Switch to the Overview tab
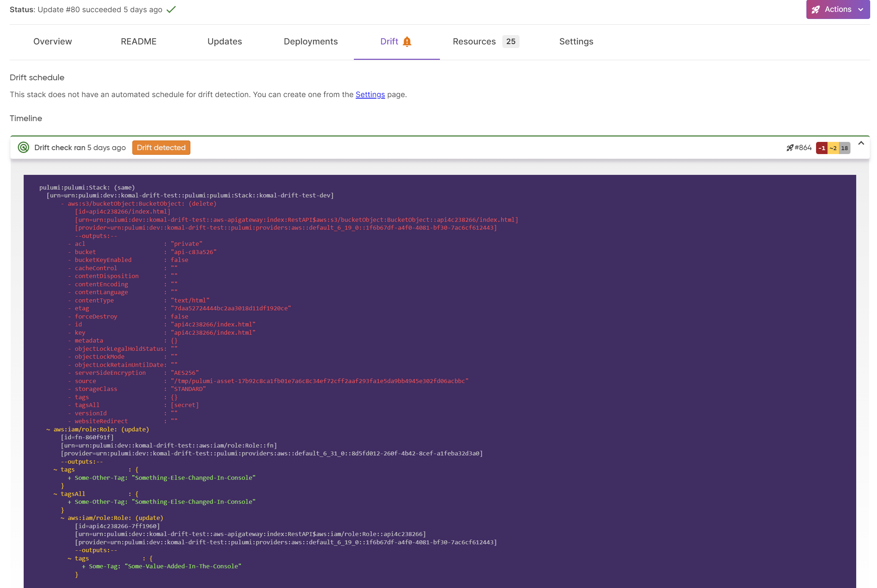 click(53, 42)
